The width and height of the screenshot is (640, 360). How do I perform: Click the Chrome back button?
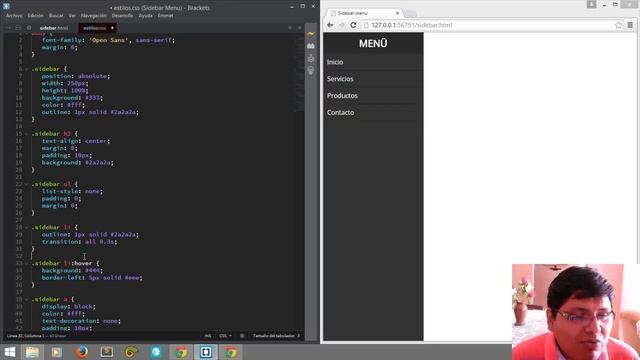(x=330, y=25)
